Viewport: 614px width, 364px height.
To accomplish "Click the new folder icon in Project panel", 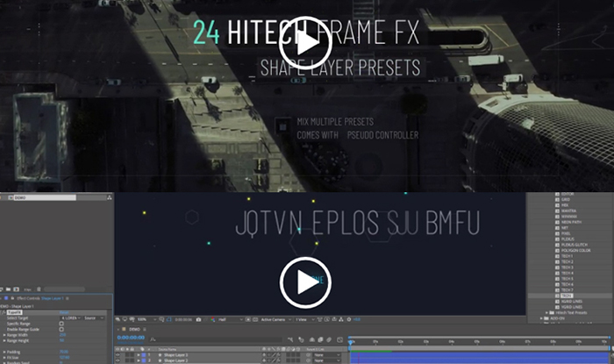I will pyautogui.click(x=8, y=289).
